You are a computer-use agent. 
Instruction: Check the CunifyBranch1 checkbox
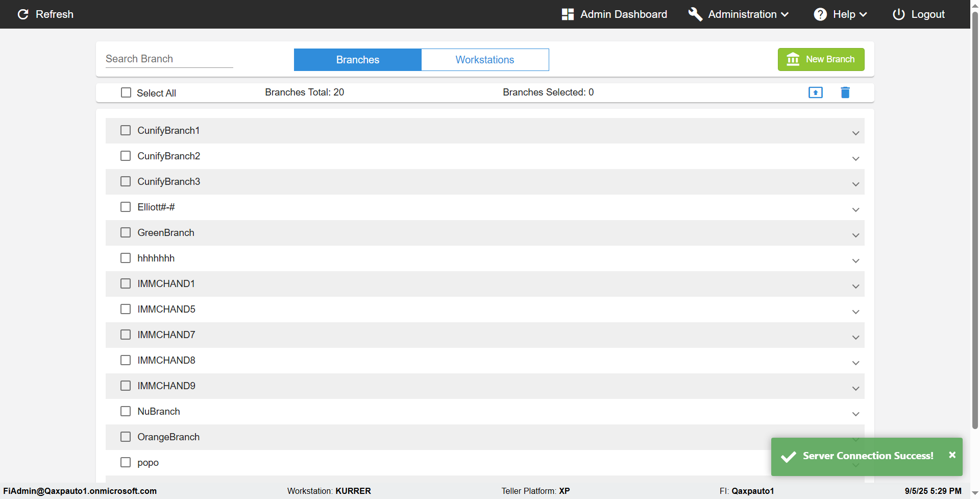pyautogui.click(x=126, y=130)
